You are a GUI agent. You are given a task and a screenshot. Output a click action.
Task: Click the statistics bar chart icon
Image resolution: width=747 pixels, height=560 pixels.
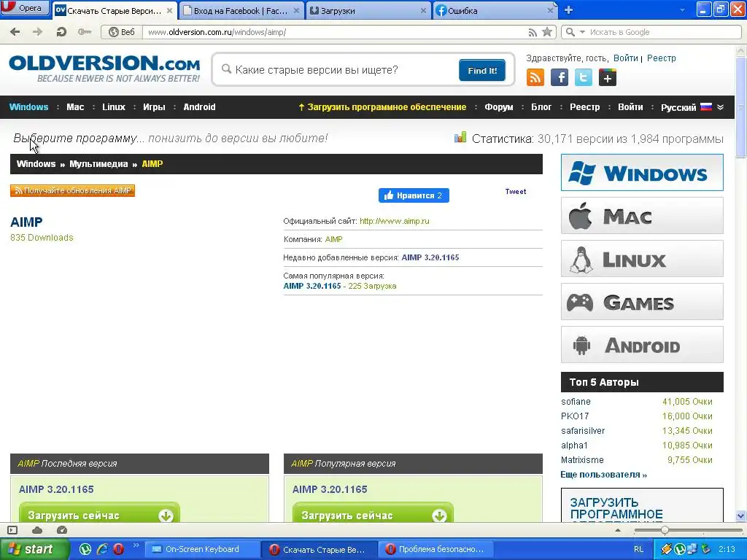(x=460, y=138)
